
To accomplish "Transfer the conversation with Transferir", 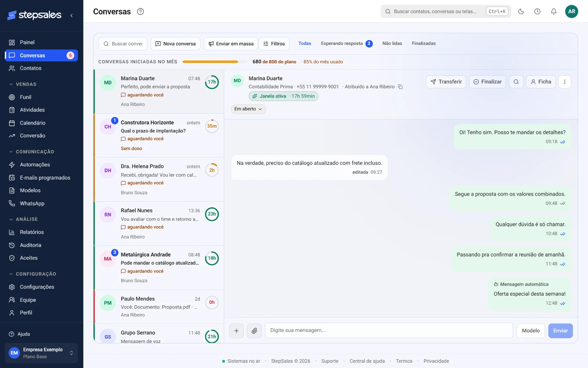I will [x=446, y=82].
